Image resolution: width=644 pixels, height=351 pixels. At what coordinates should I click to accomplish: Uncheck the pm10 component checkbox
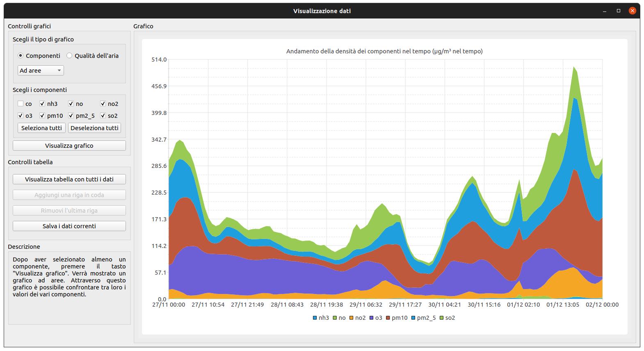coord(42,116)
